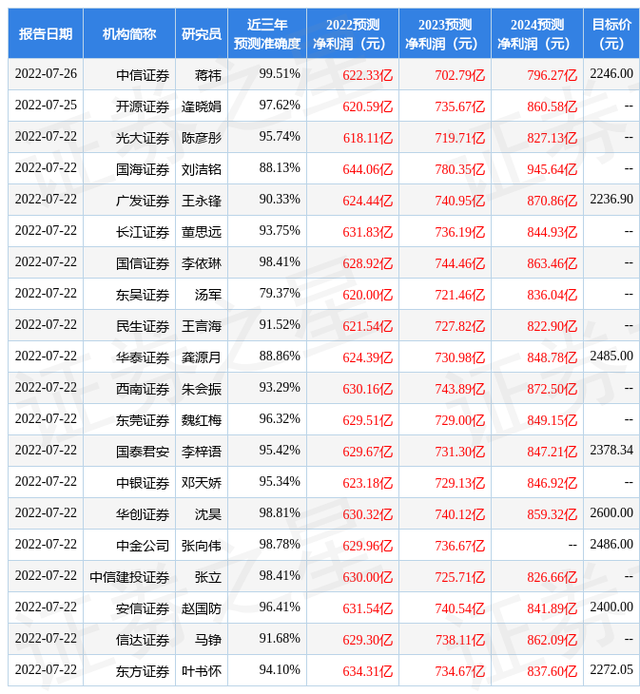
Task: Click analyst name 董思远
Action: pyautogui.click(x=201, y=232)
